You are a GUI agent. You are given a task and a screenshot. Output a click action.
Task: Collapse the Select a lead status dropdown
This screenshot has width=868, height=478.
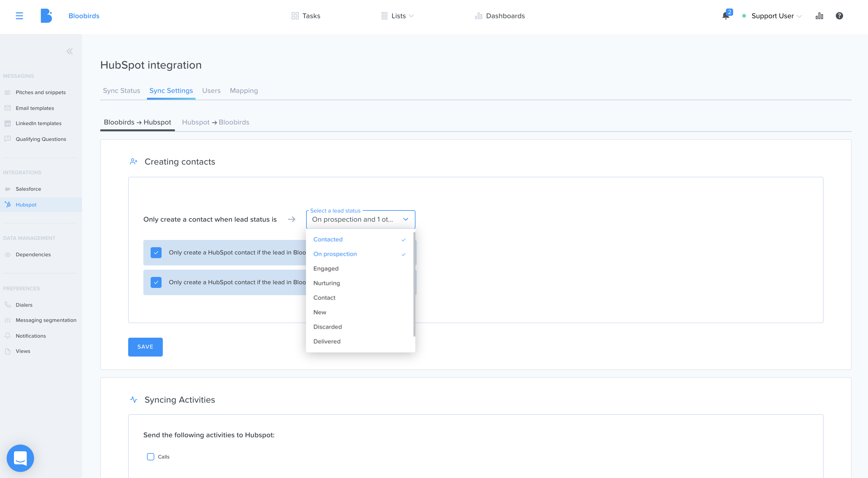pos(406,219)
